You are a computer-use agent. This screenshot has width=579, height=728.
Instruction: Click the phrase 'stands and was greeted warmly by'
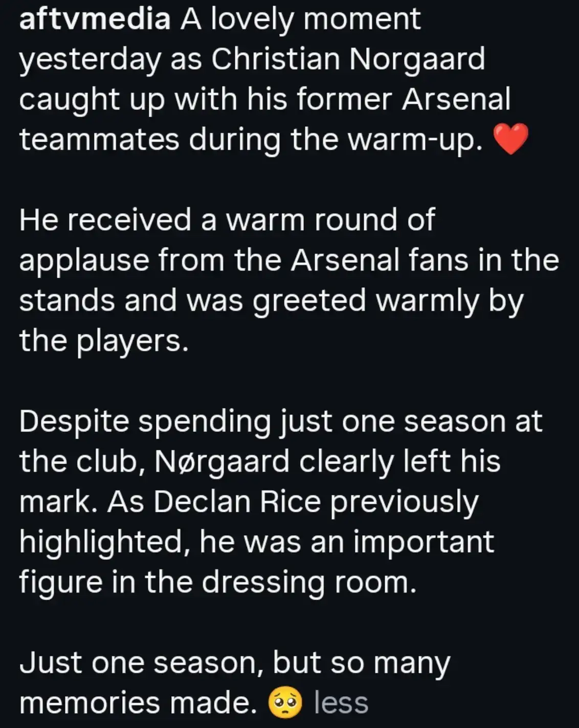272,301
